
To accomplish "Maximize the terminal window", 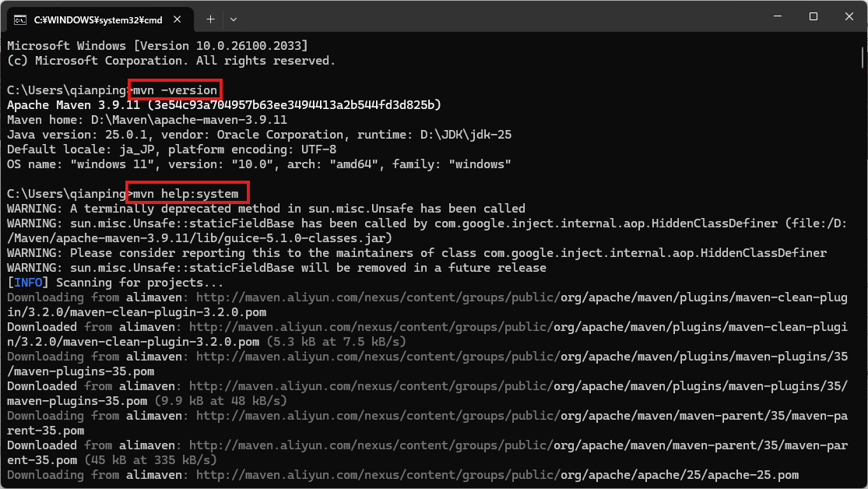I will (812, 16).
